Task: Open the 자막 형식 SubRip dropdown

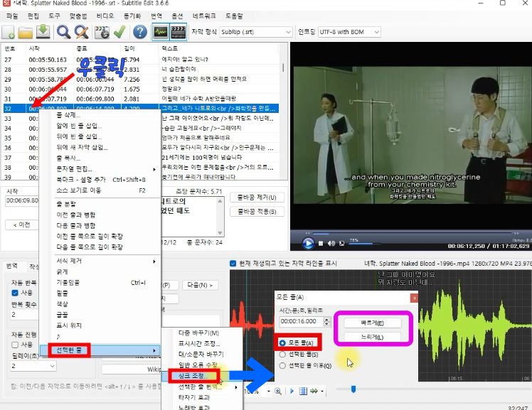Action: point(256,32)
